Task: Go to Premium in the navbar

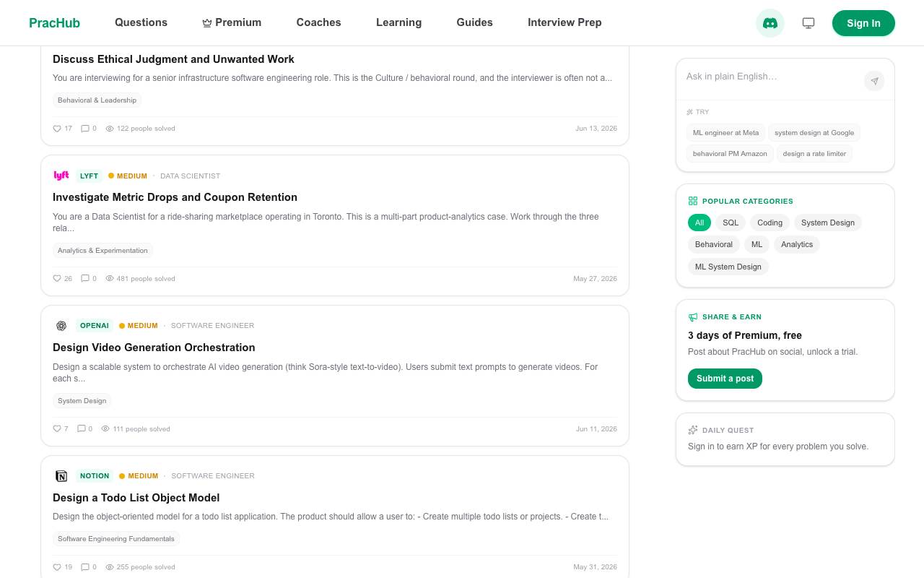Action: [x=232, y=22]
